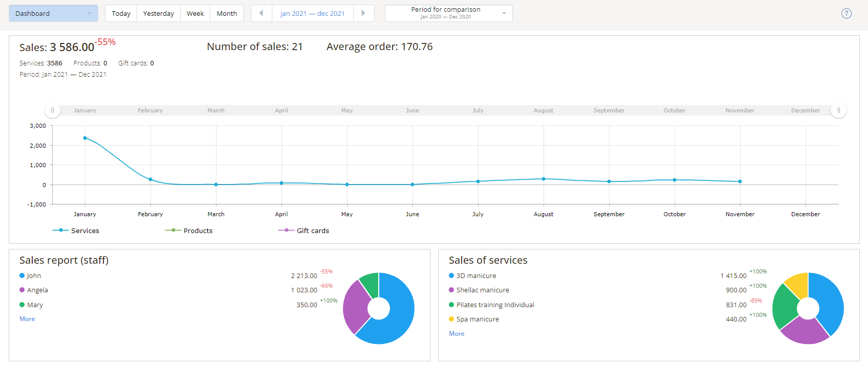
Task: Click the 831.00 amount for Pilates training
Action: pyautogui.click(x=736, y=305)
